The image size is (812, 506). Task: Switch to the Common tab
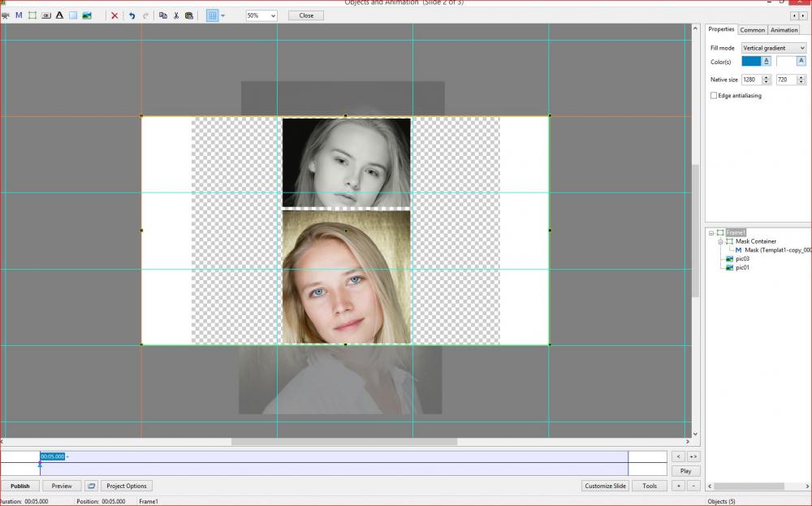[752, 30]
